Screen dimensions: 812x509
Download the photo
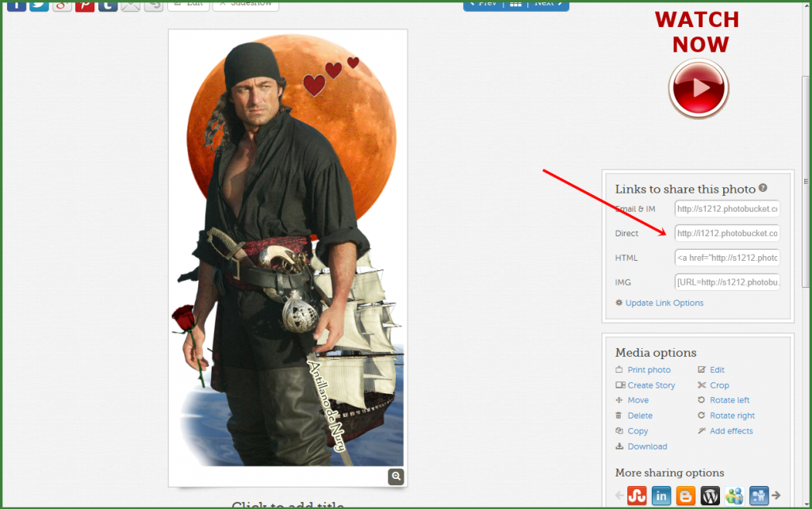tap(647, 446)
